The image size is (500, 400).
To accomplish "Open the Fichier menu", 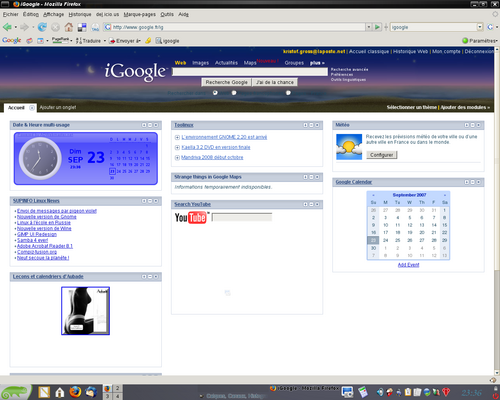I will 11,14.
